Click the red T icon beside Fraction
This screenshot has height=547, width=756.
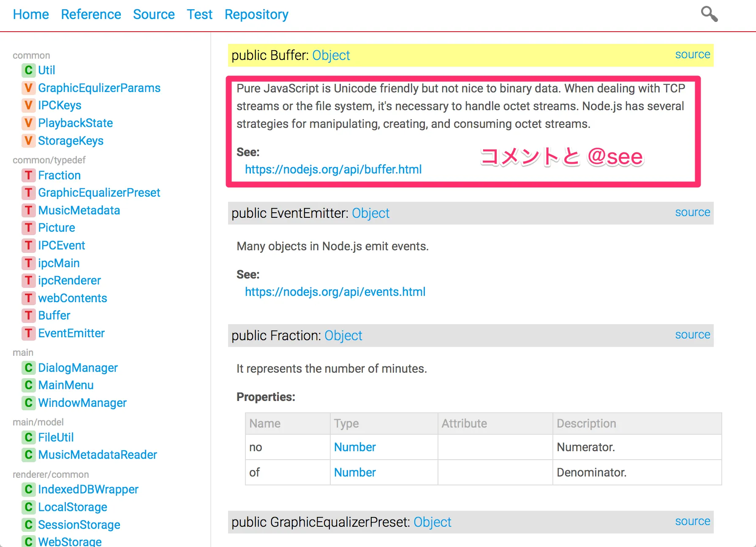coord(28,175)
